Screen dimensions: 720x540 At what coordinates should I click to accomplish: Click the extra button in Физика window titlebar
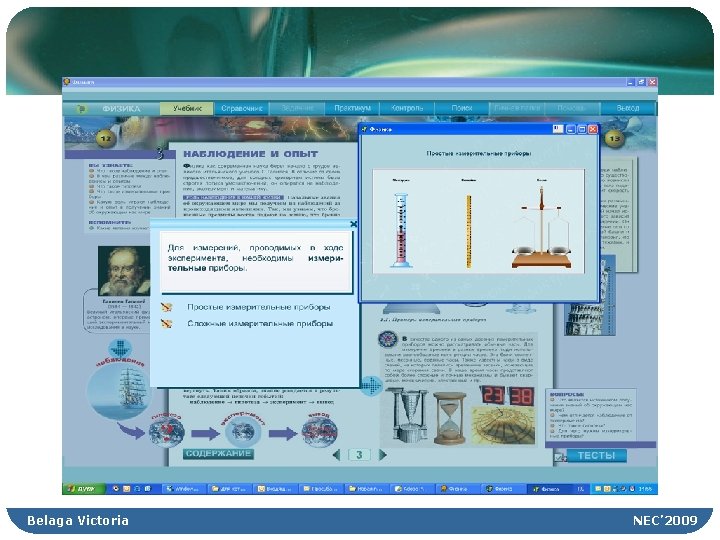[558, 129]
